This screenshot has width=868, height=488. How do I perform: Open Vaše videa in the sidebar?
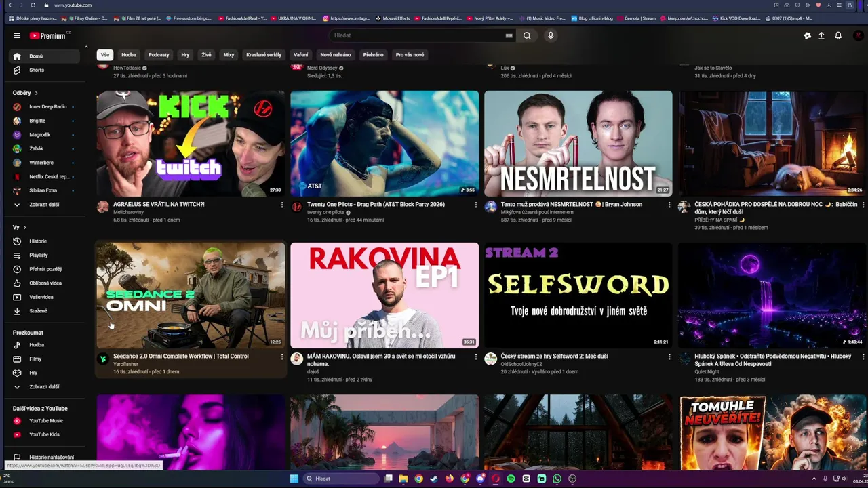pyautogui.click(x=45, y=297)
